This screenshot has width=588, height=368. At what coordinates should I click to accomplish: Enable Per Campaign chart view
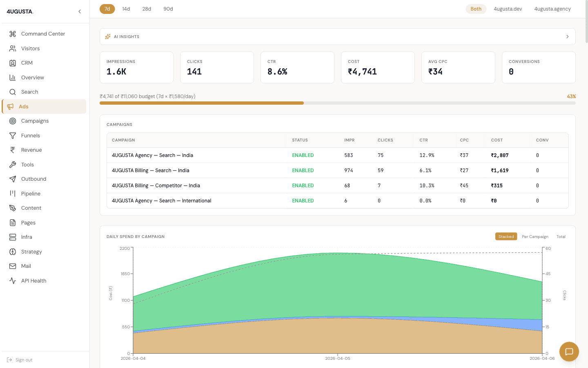535,236
